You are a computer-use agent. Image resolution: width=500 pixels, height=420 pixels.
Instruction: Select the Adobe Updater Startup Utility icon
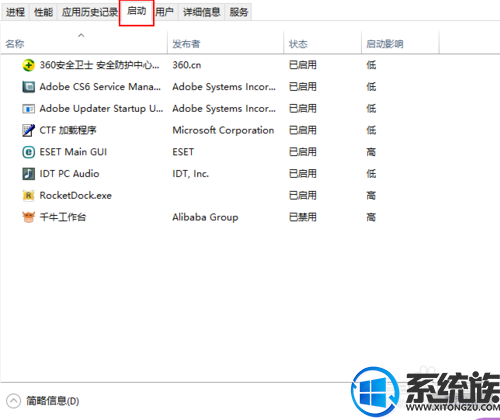29,109
